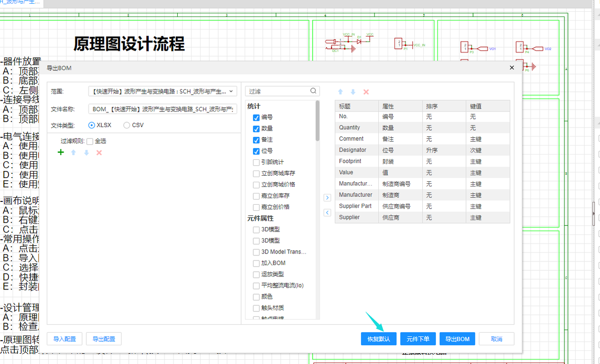Move column down arrow above 标题 table
The height and width of the screenshot is (364, 600).
tap(353, 92)
